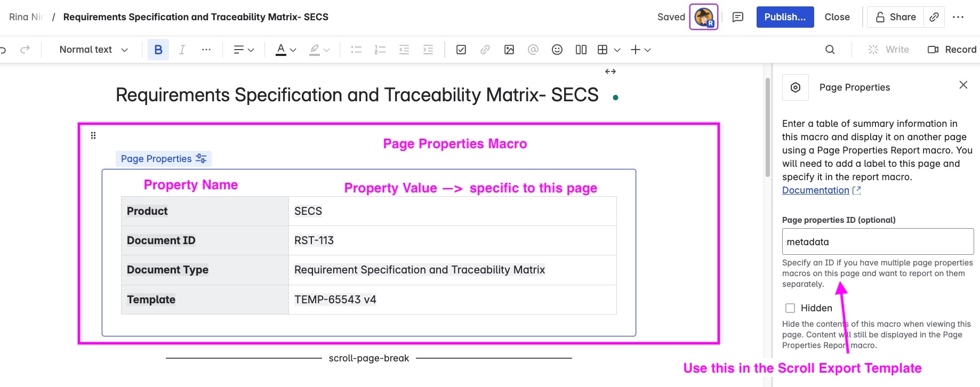Open the Normal text style dropdown
Viewport: 980px width, 387px height.
click(x=94, y=50)
